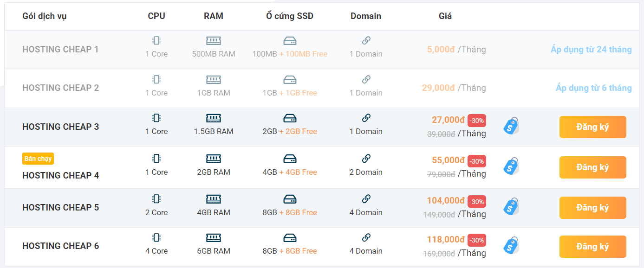Click the -30% badge on Hosting Cheap 5

click(477, 201)
